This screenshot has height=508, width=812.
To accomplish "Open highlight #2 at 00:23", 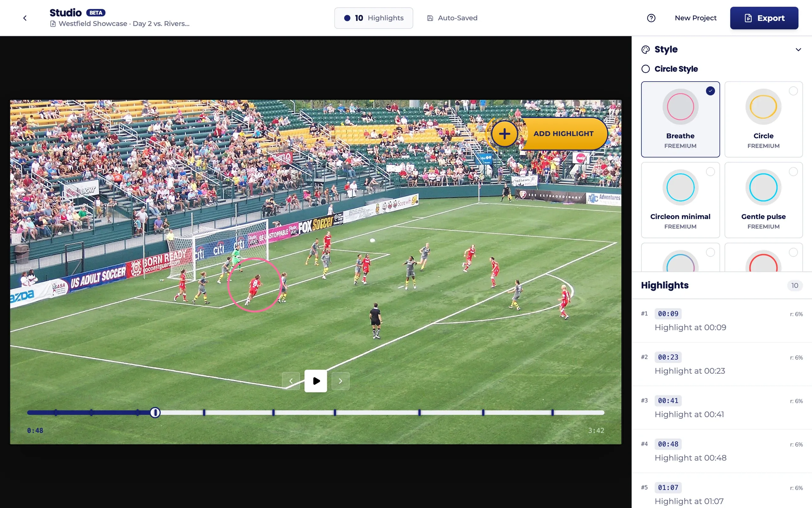I will pyautogui.click(x=721, y=364).
